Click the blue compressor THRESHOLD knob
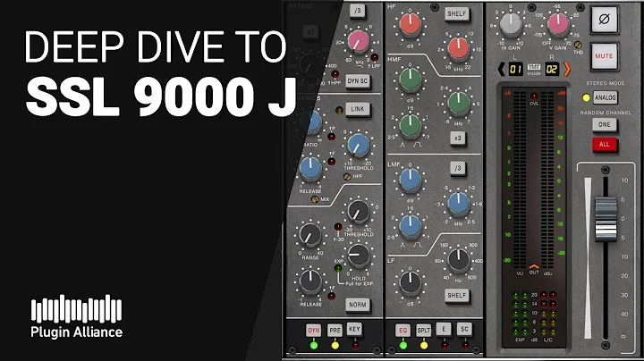 (359, 146)
